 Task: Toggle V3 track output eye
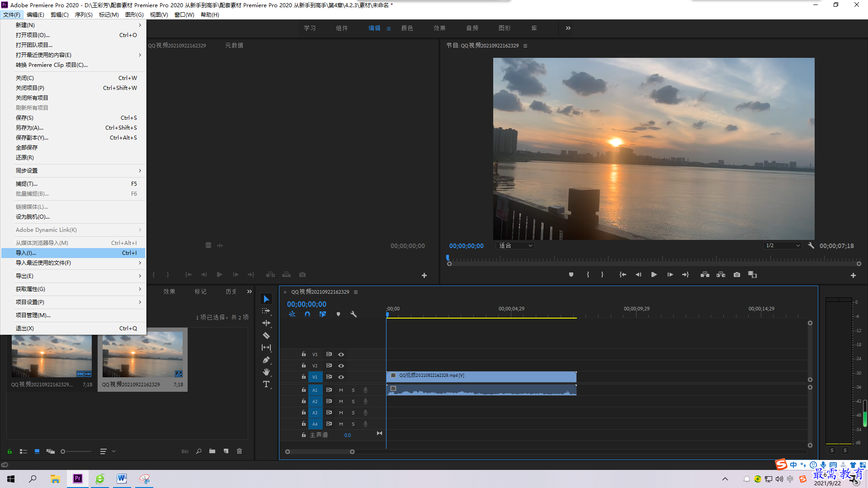tap(341, 354)
